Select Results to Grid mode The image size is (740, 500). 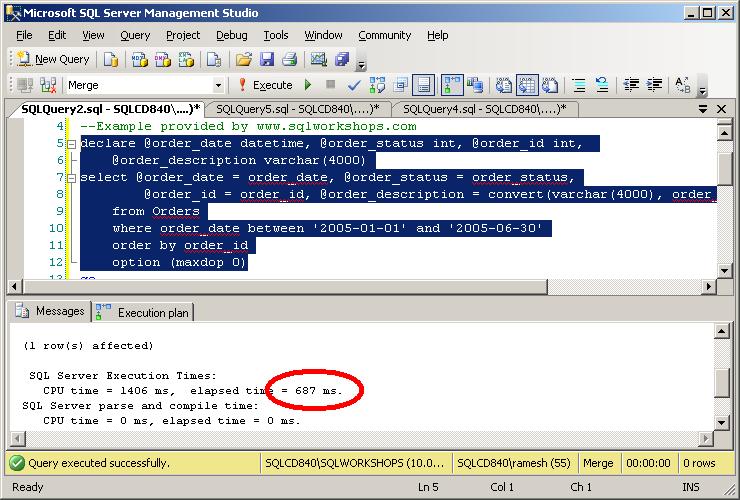coord(527,85)
